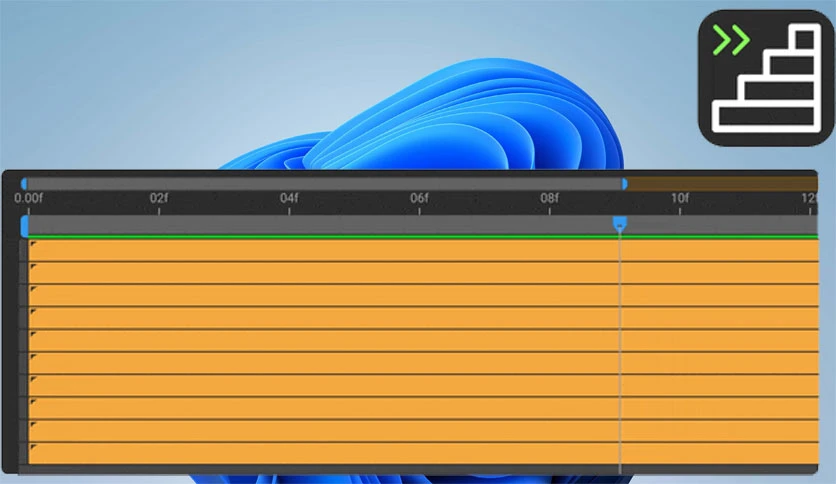Image resolution: width=836 pixels, height=484 pixels.
Task: Click the time navigator start handle
Action: coord(24,184)
